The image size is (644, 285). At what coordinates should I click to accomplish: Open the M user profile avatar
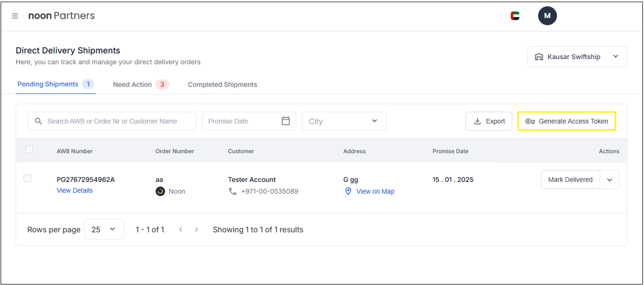[547, 16]
